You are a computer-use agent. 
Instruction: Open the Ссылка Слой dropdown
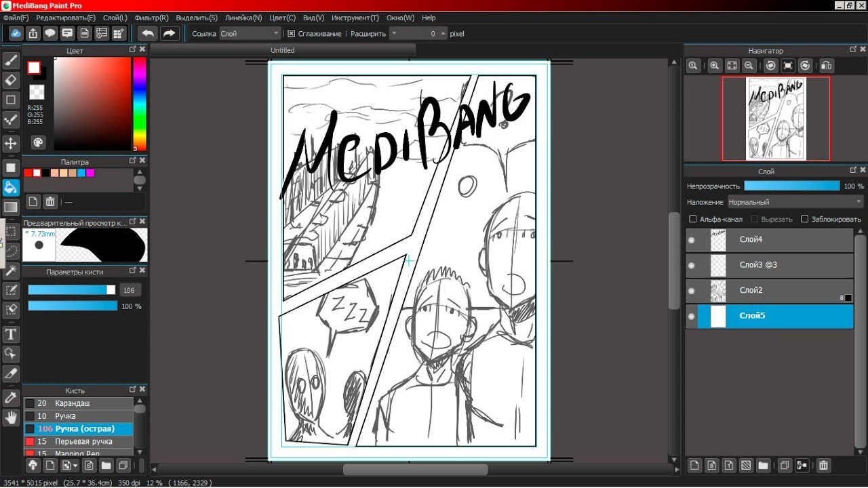(250, 33)
